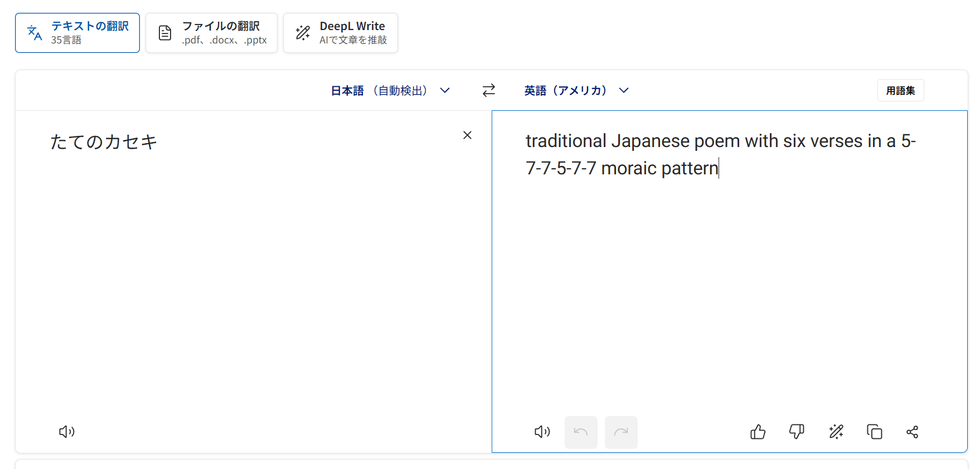
Task: Swap source and target languages
Action: (489, 90)
